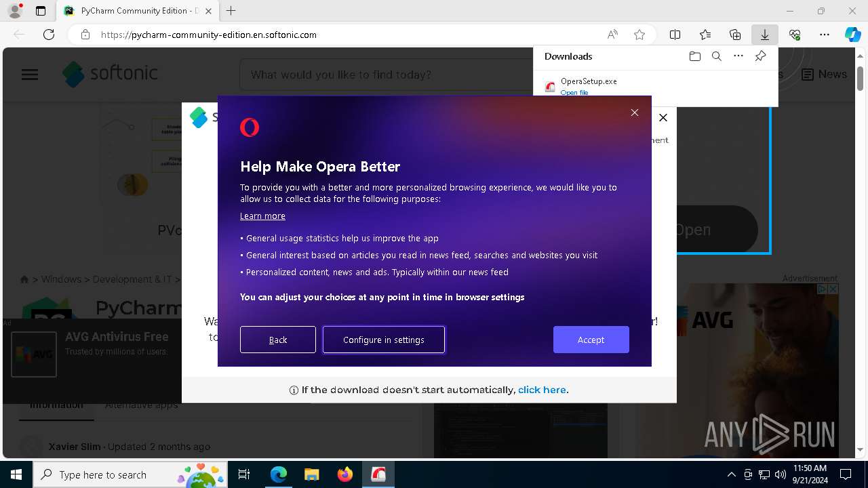This screenshot has height=488, width=868.
Task: Open Development & IT breadcrumb
Action: (132, 279)
